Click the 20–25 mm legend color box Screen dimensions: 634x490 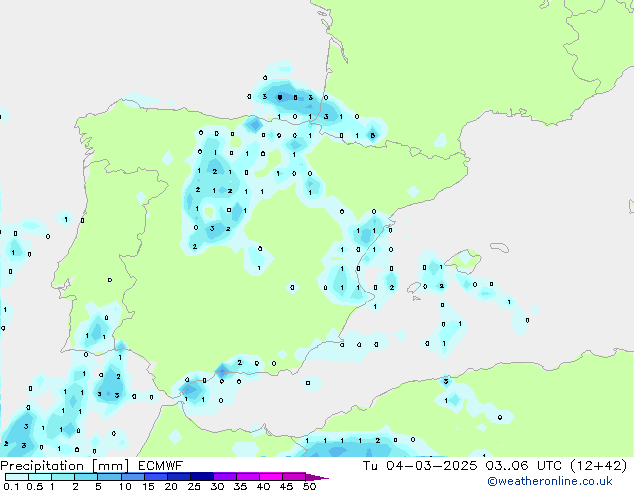pos(178,477)
